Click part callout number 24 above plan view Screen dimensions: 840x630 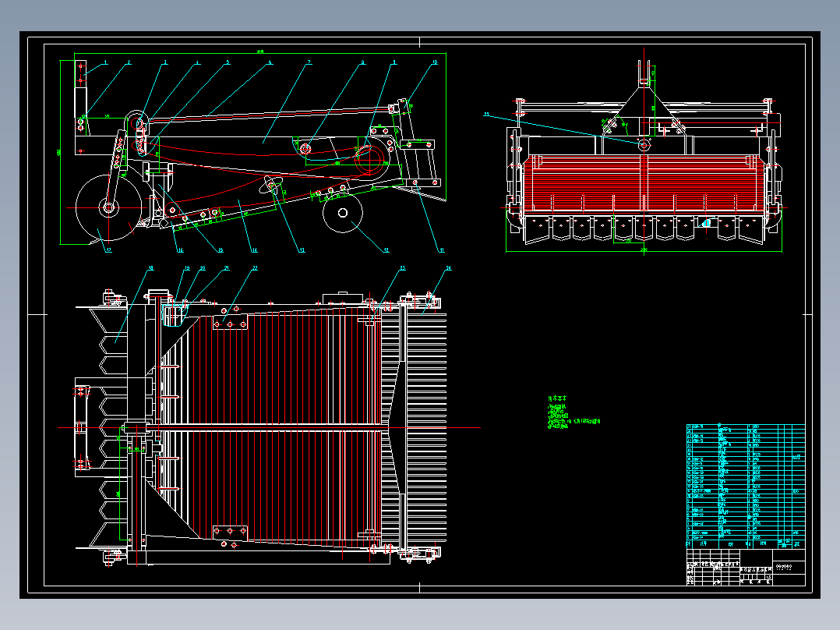click(x=448, y=268)
